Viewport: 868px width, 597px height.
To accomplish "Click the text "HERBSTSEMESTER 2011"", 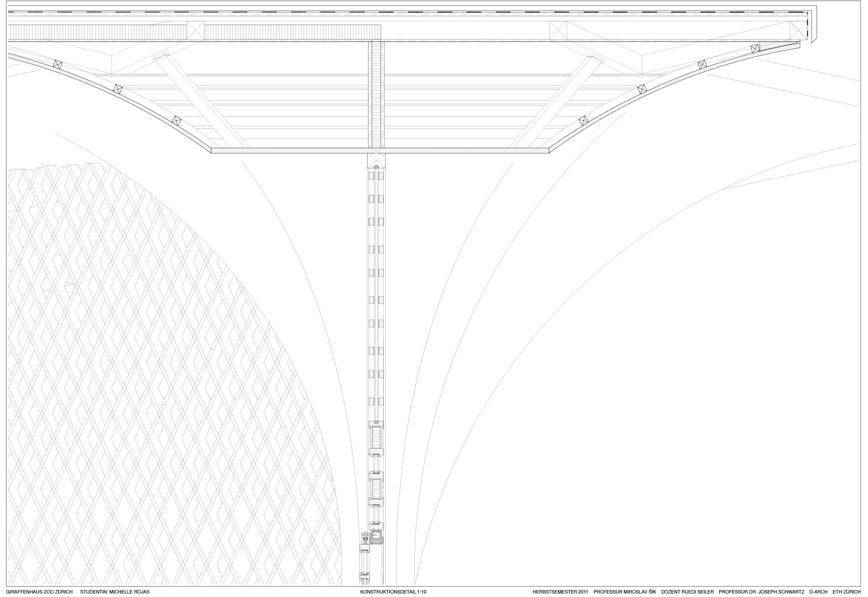I will pos(560,592).
